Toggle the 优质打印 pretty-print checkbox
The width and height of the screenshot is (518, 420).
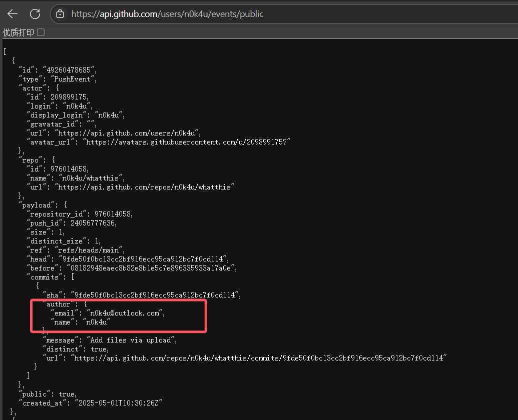(41, 32)
